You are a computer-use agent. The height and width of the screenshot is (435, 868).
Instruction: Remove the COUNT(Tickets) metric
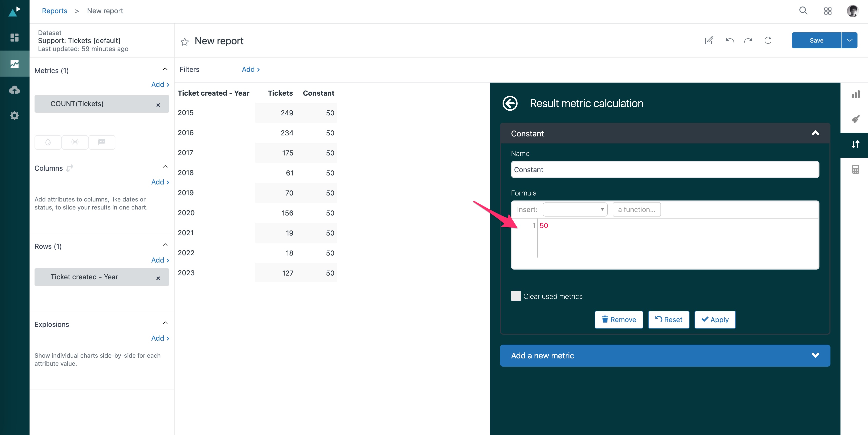point(158,105)
